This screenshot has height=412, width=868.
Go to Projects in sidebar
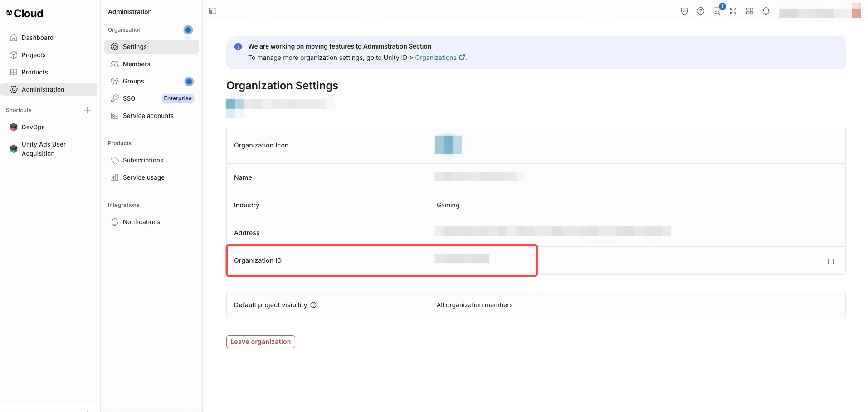34,55
